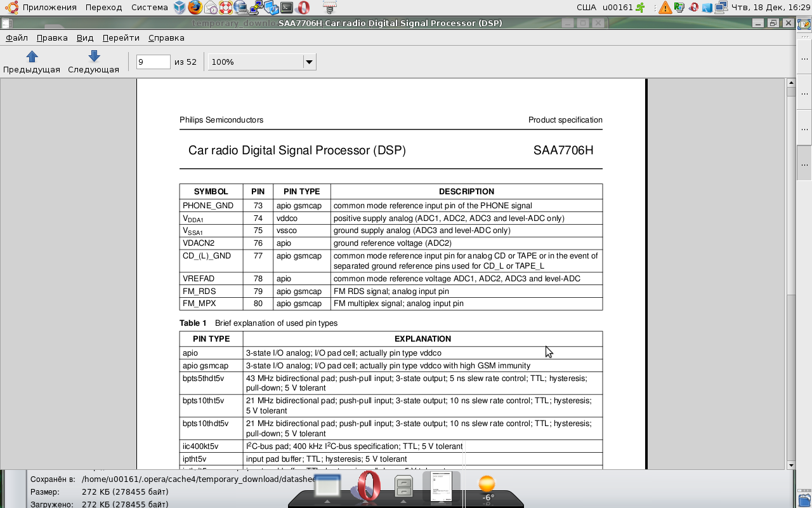The width and height of the screenshot is (812, 508).
Task: Open the zoom level dropdown showing 100%
Action: pos(309,62)
